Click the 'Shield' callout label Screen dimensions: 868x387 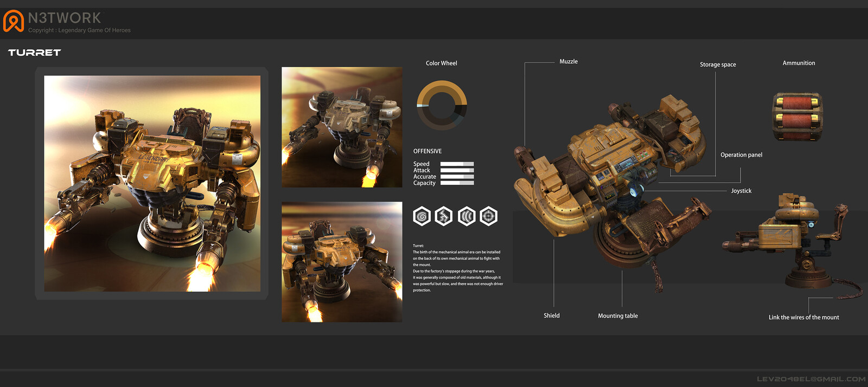(552, 315)
